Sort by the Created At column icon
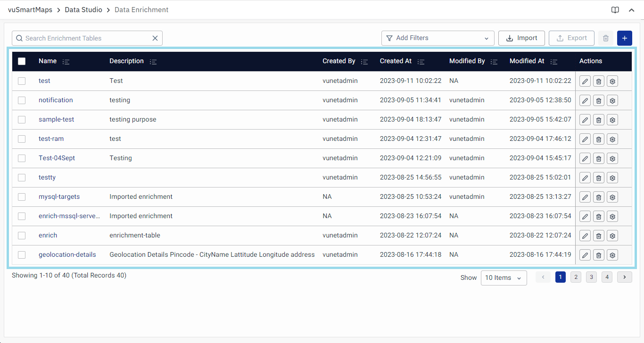 421,62
